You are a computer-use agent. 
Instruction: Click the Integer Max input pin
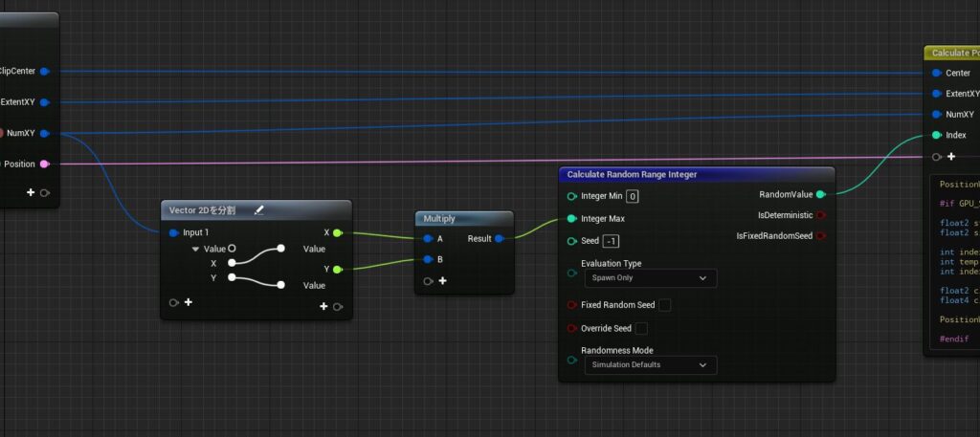click(x=571, y=218)
